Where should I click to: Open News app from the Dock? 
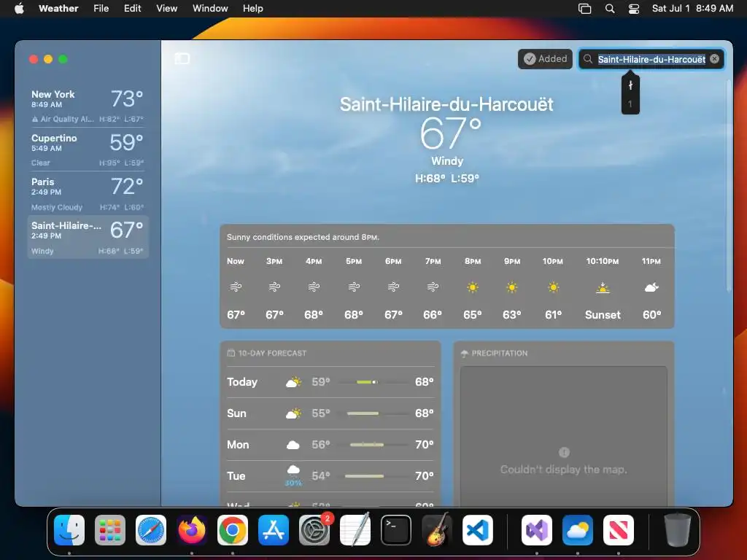point(619,530)
